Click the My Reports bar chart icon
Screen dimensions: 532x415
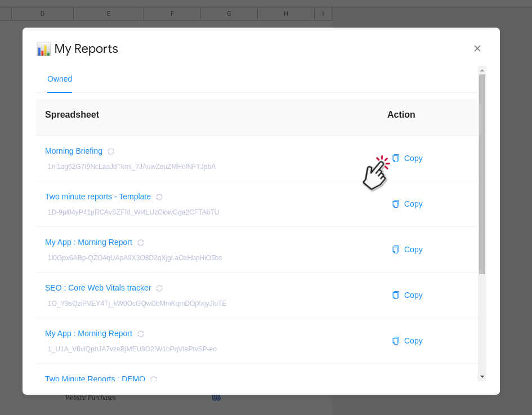[44, 49]
